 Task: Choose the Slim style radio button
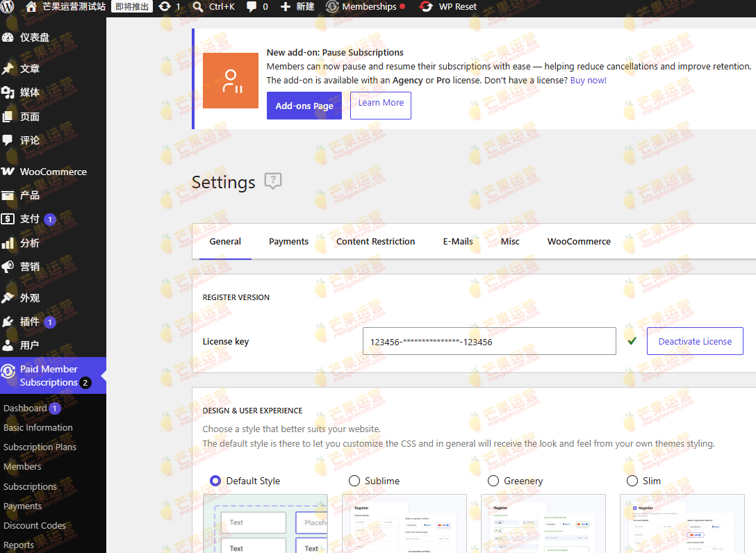click(632, 481)
